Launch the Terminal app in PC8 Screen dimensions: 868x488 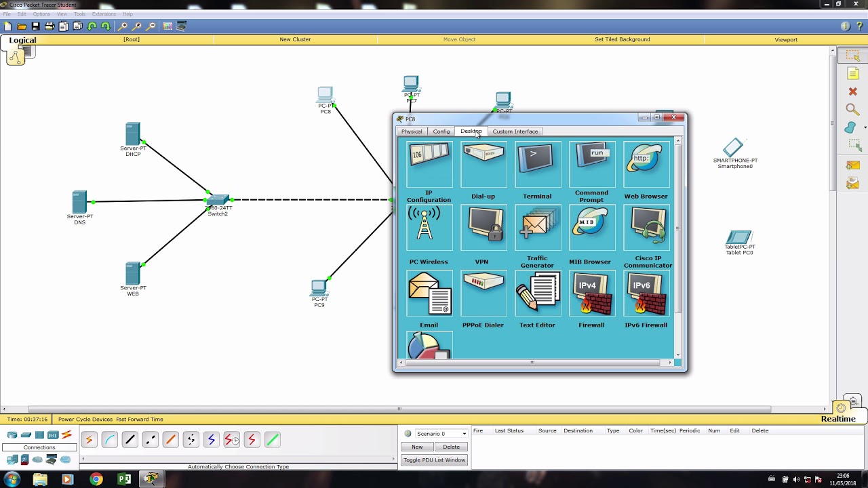tap(538, 165)
